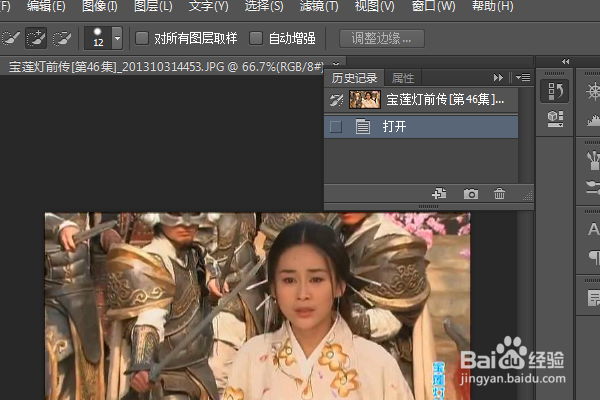Click the document tab overflow arrow
Viewport: 600px width, 400px height.
click(x=336, y=63)
